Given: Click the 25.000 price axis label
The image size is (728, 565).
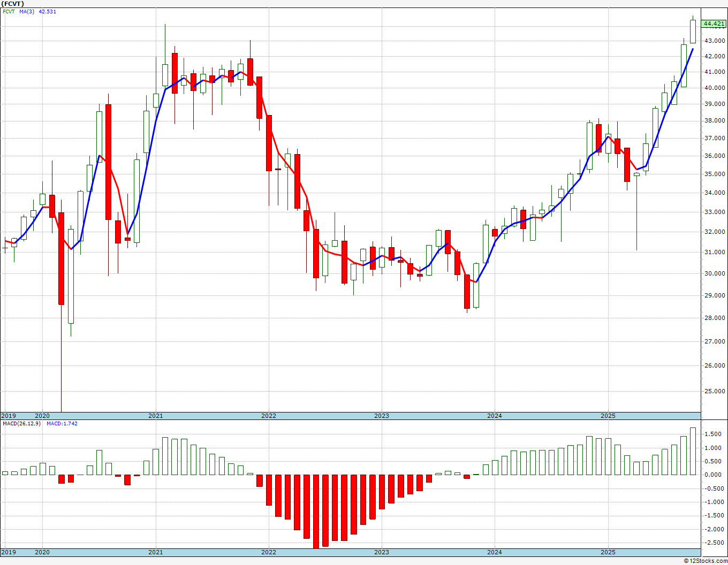Looking at the screenshot, I should coord(715,391).
